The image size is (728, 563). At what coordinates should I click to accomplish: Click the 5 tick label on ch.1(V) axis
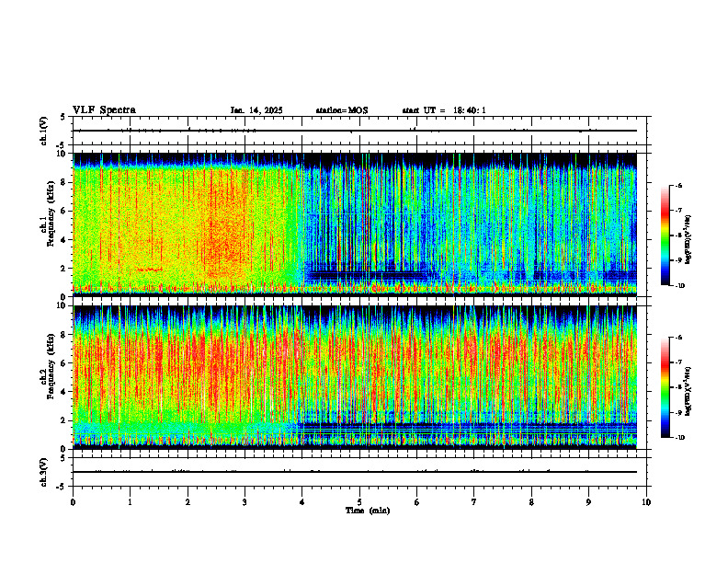[x=63, y=117]
